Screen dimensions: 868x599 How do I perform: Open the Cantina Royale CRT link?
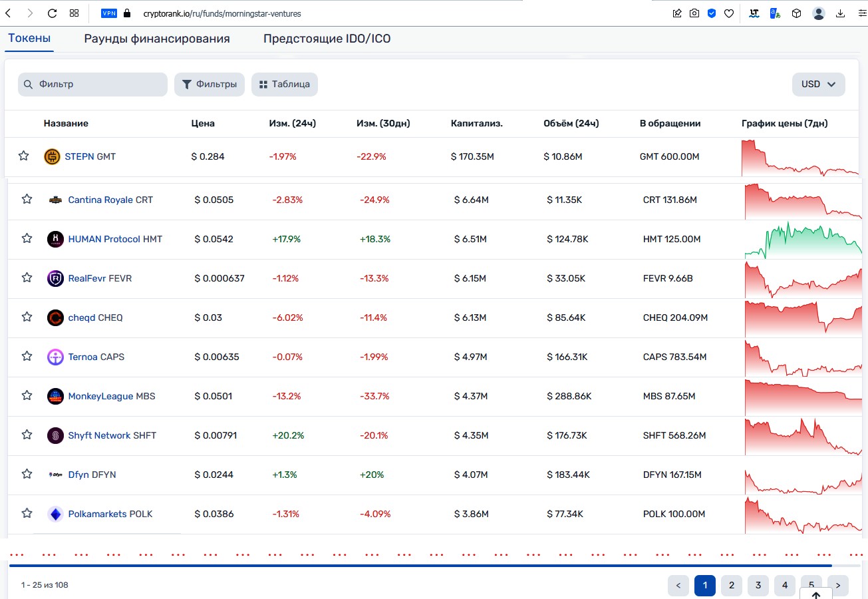tap(110, 200)
